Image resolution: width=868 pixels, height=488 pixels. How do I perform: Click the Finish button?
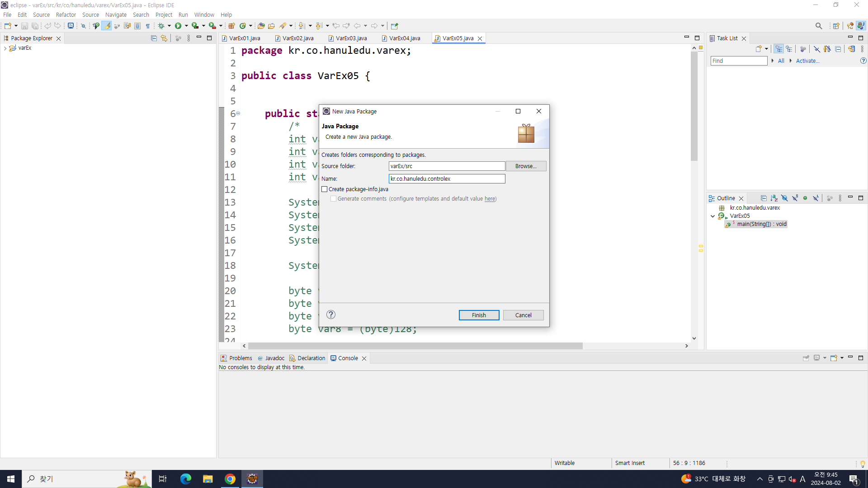click(x=479, y=315)
